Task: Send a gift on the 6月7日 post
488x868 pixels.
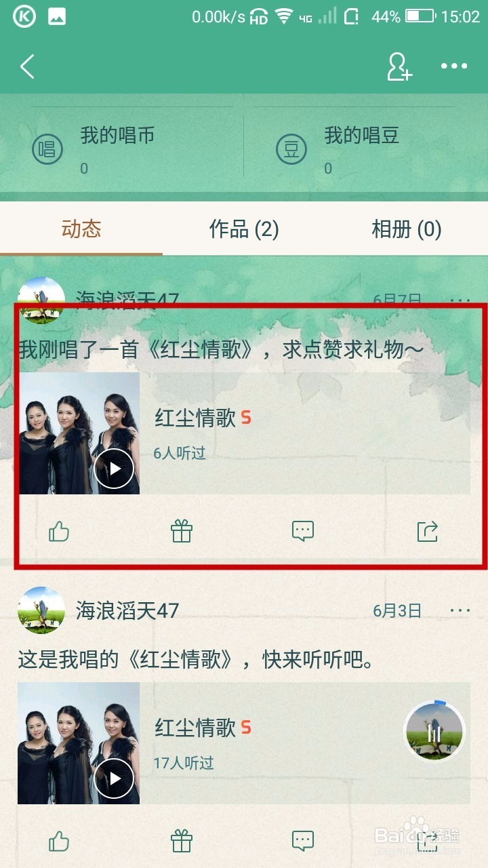Action: pyautogui.click(x=182, y=532)
